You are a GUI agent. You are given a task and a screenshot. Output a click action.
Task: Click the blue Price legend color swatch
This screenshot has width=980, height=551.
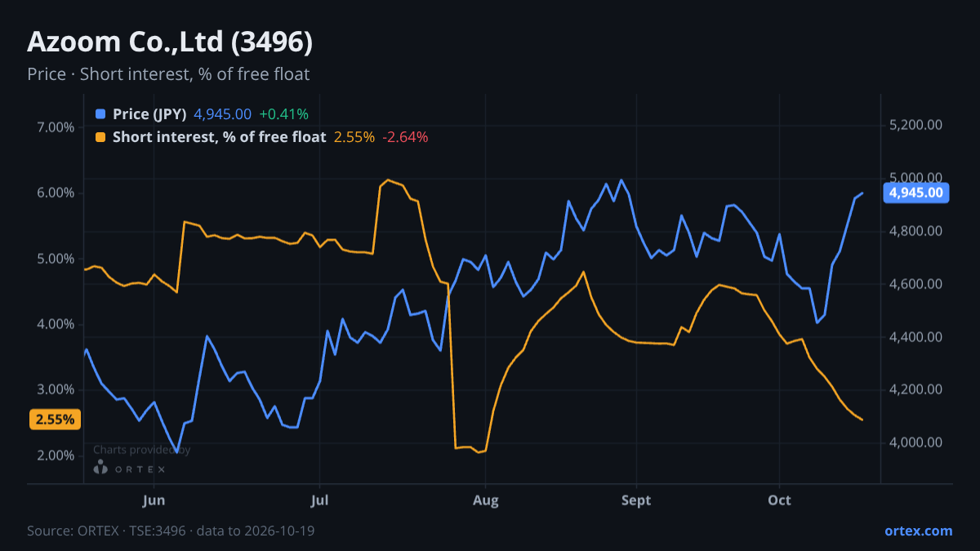tap(100, 114)
